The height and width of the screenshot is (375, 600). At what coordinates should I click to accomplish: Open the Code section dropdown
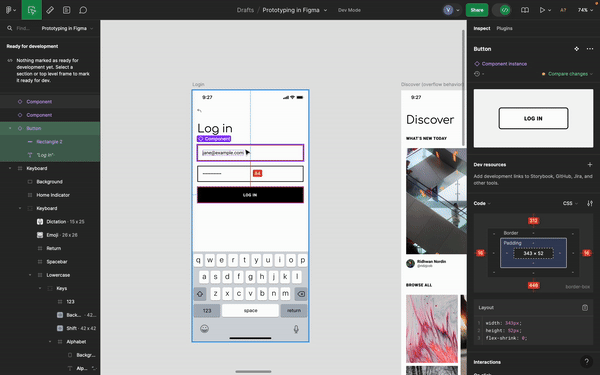pyautogui.click(x=482, y=203)
